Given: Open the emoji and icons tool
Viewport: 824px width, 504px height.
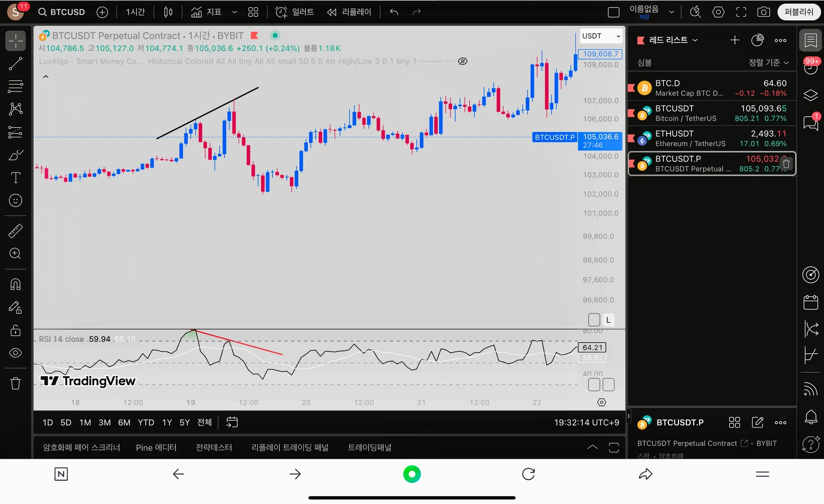Looking at the screenshot, I should (15, 201).
